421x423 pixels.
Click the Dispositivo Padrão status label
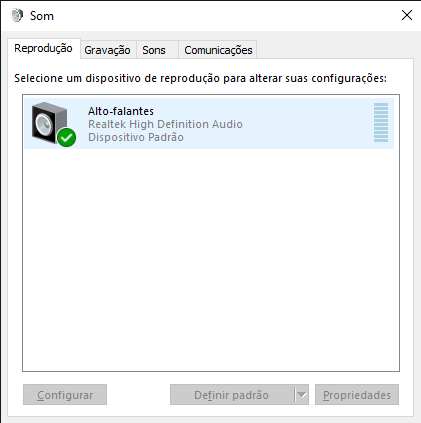[x=136, y=137]
